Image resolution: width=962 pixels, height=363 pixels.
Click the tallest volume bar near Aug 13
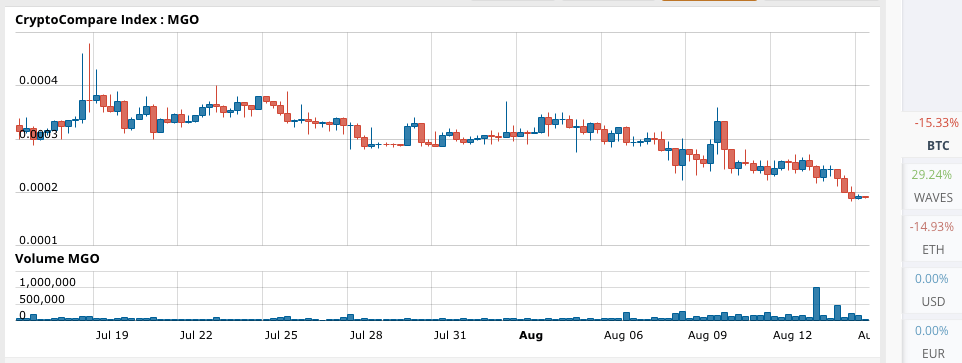pyautogui.click(x=817, y=304)
